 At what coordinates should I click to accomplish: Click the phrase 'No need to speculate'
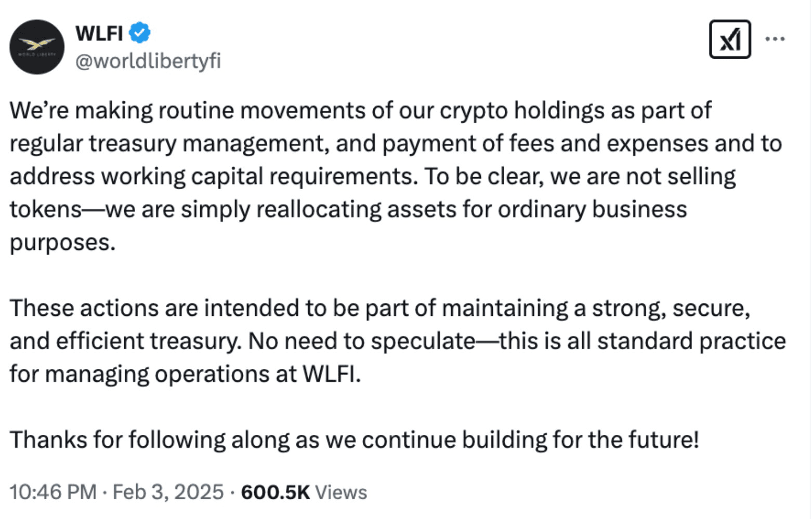coord(362,341)
